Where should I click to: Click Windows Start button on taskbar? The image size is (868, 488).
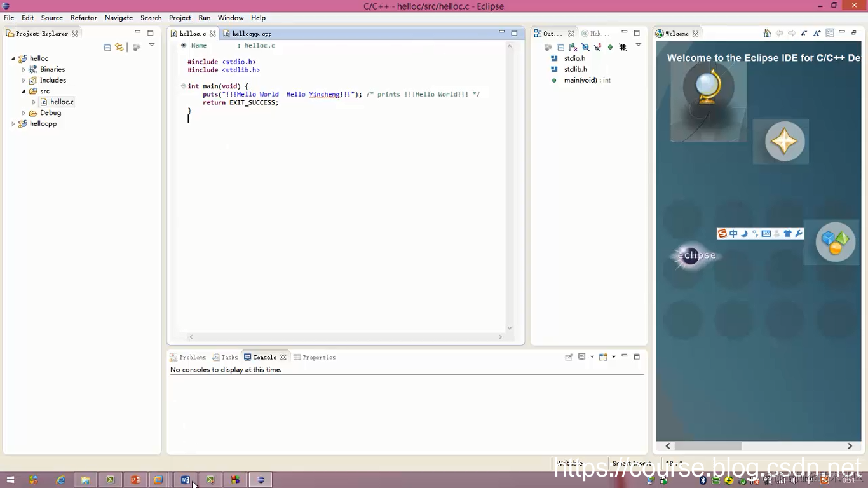click(10, 480)
